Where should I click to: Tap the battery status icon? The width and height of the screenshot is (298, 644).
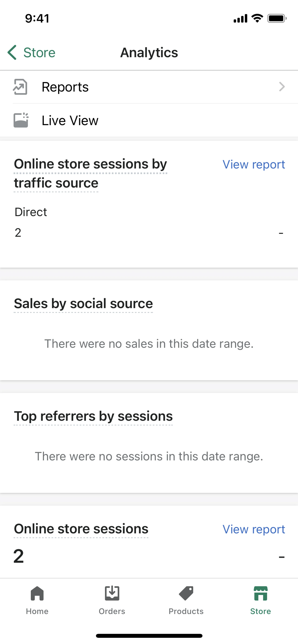point(276,18)
